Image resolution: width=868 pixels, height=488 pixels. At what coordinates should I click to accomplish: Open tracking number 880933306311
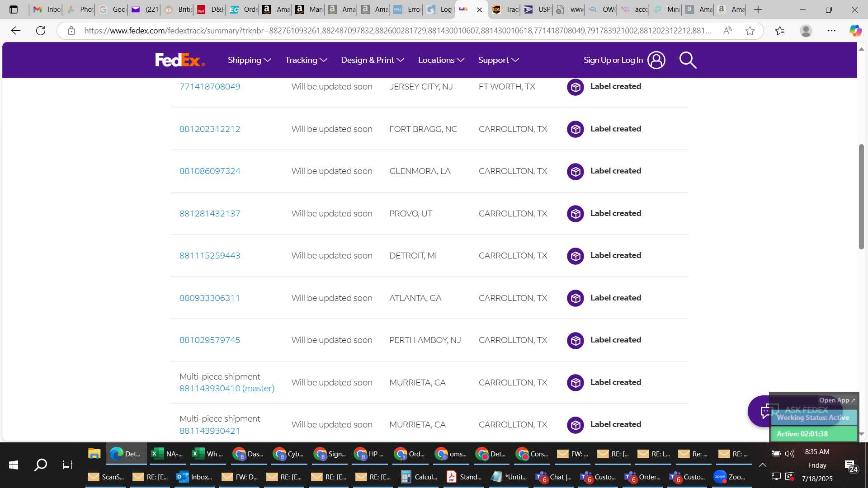[210, 298]
